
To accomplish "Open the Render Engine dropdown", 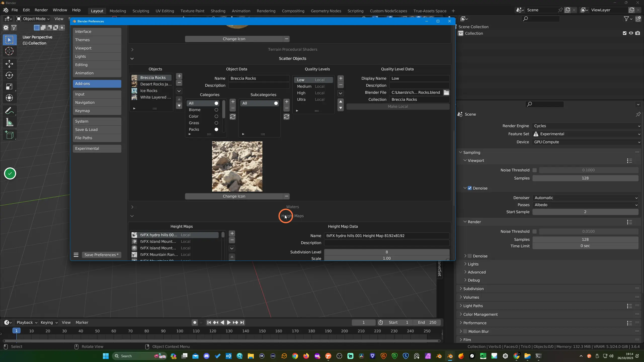I will (x=587, y=126).
